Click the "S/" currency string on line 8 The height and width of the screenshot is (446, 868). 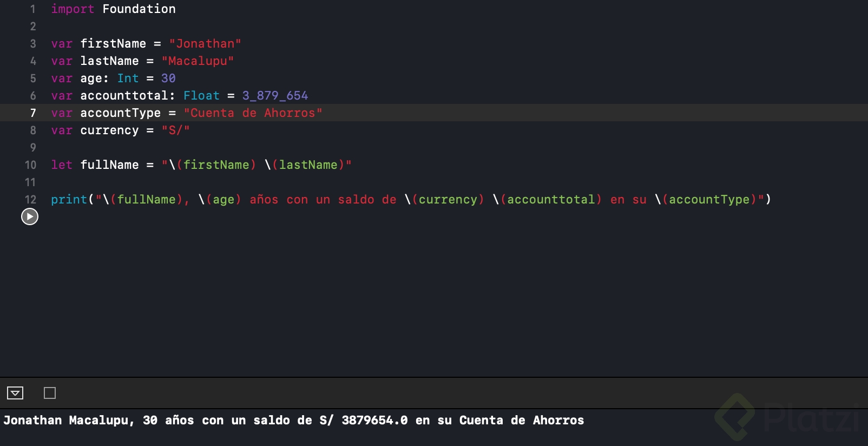tap(175, 130)
